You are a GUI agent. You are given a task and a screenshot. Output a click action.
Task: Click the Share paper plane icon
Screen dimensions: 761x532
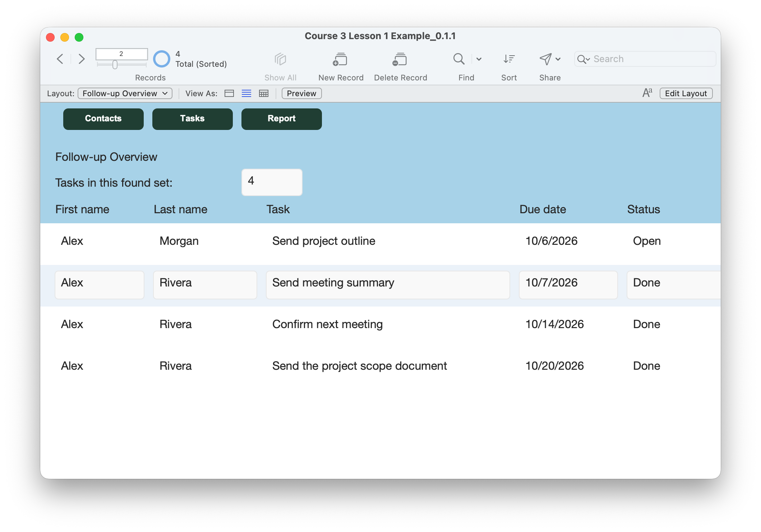545,59
